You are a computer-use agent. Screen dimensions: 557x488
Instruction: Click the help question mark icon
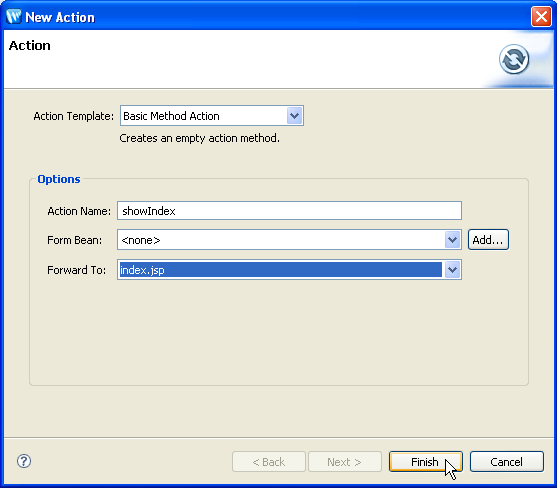[24, 461]
